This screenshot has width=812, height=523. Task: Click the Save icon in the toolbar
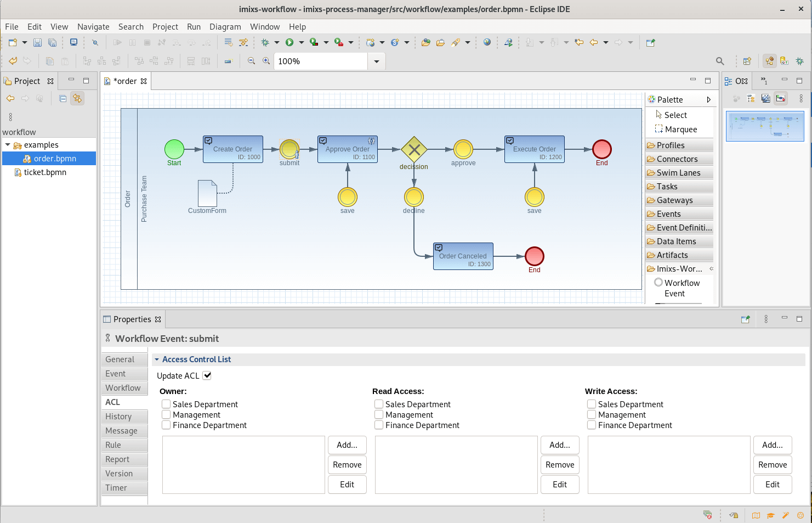(x=37, y=42)
